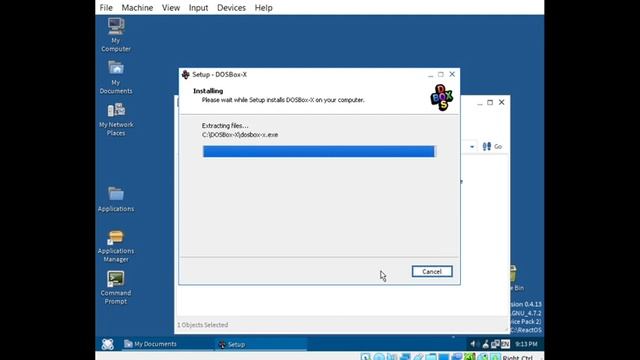The width and height of the screenshot is (640, 360).
Task: Open the File menu
Action: pos(106,8)
